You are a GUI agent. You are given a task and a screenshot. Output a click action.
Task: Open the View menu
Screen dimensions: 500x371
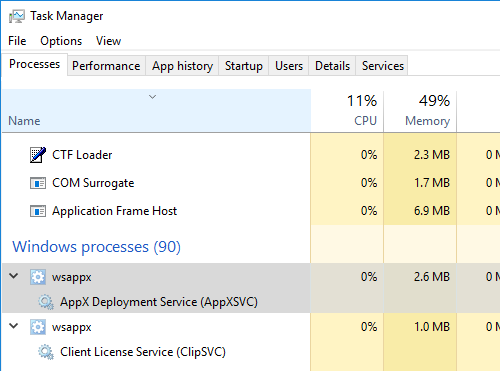tap(108, 41)
